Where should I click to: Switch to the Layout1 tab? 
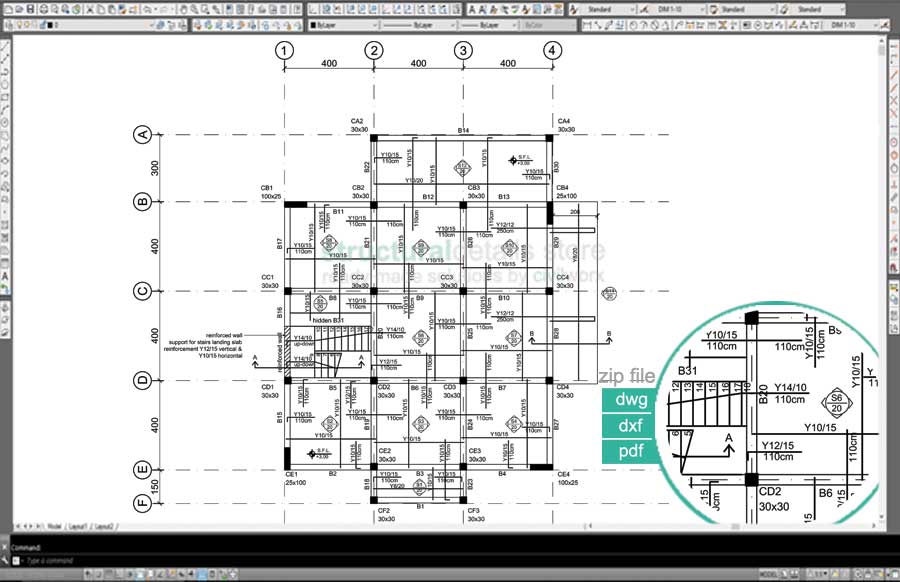[x=76, y=525]
